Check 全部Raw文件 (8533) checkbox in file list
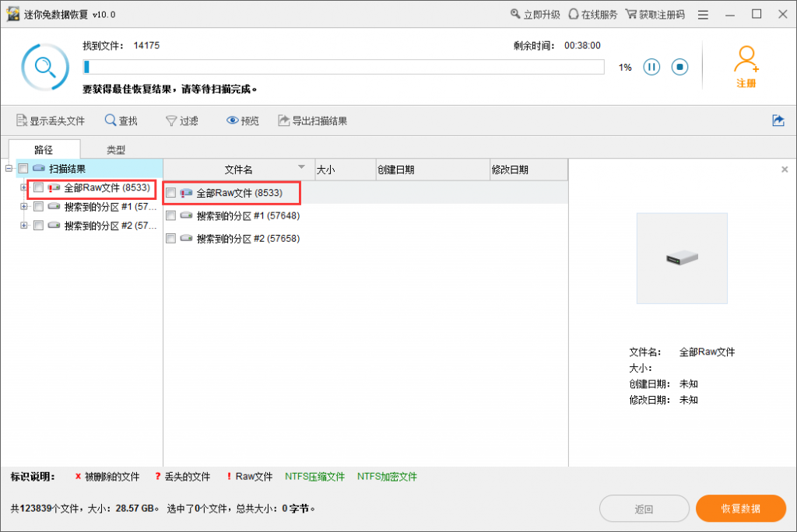Image resolution: width=797 pixels, height=532 pixels. tap(170, 193)
